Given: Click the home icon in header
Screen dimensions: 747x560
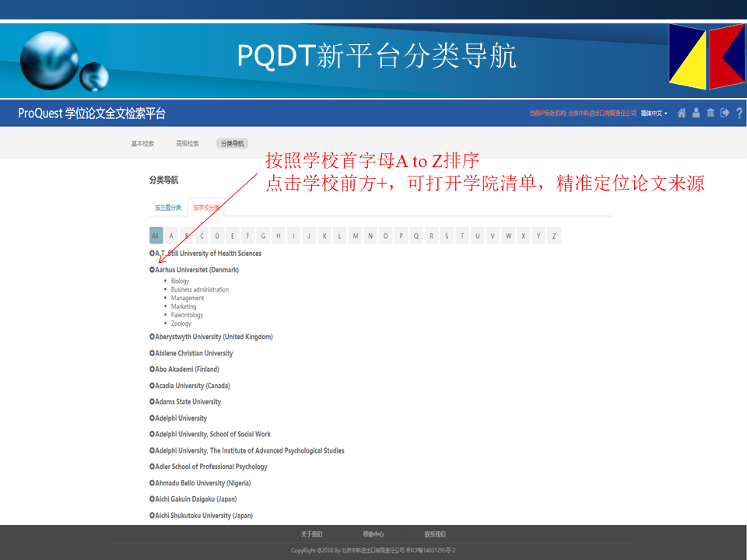Looking at the screenshot, I should [x=682, y=113].
